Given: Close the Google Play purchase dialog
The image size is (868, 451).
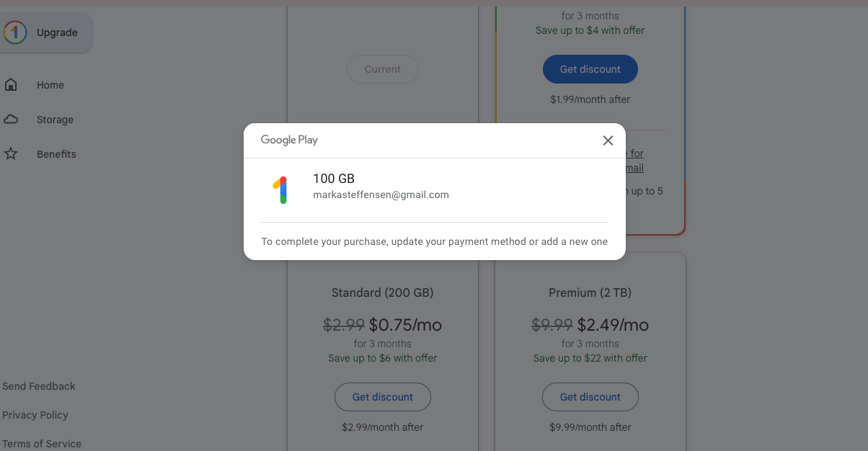Looking at the screenshot, I should pyautogui.click(x=608, y=140).
